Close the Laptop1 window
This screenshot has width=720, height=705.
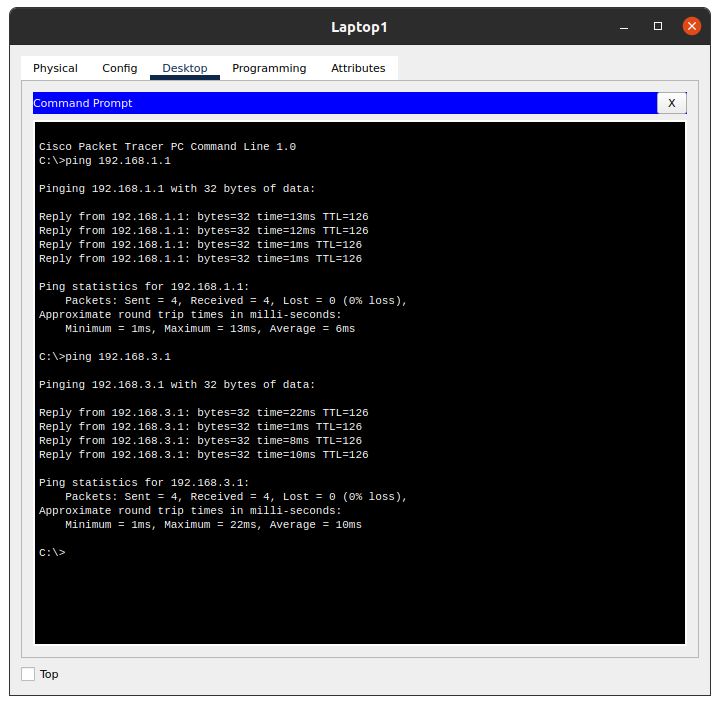692,26
